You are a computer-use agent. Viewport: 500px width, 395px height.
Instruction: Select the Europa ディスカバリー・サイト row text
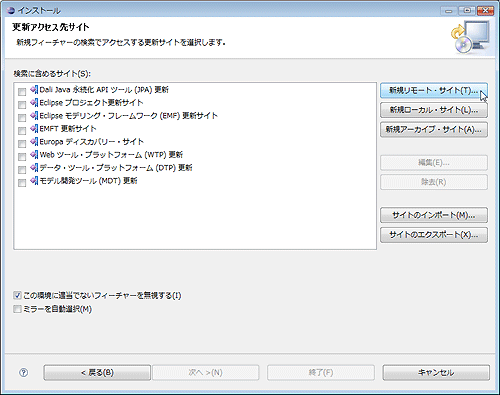[x=92, y=142]
